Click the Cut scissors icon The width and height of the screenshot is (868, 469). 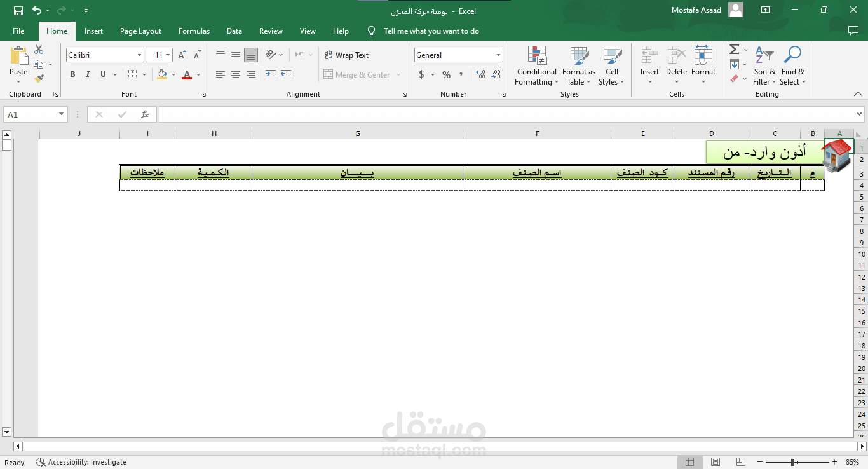[39, 50]
